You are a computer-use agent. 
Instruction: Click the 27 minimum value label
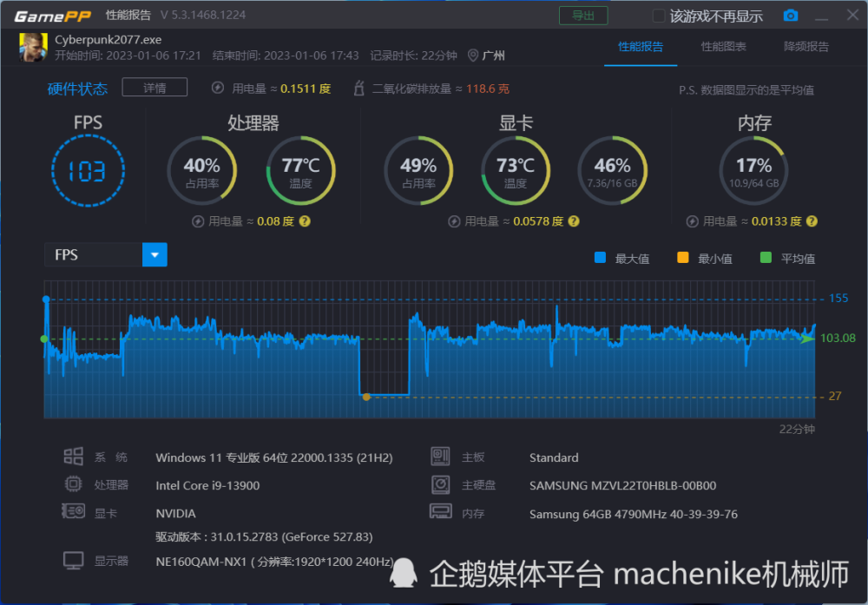tap(835, 397)
